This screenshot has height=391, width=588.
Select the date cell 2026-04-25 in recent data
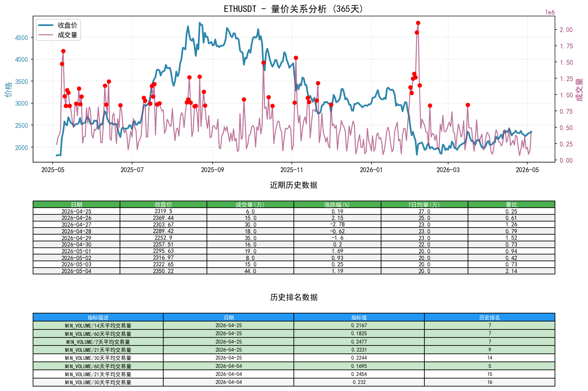[77, 211]
